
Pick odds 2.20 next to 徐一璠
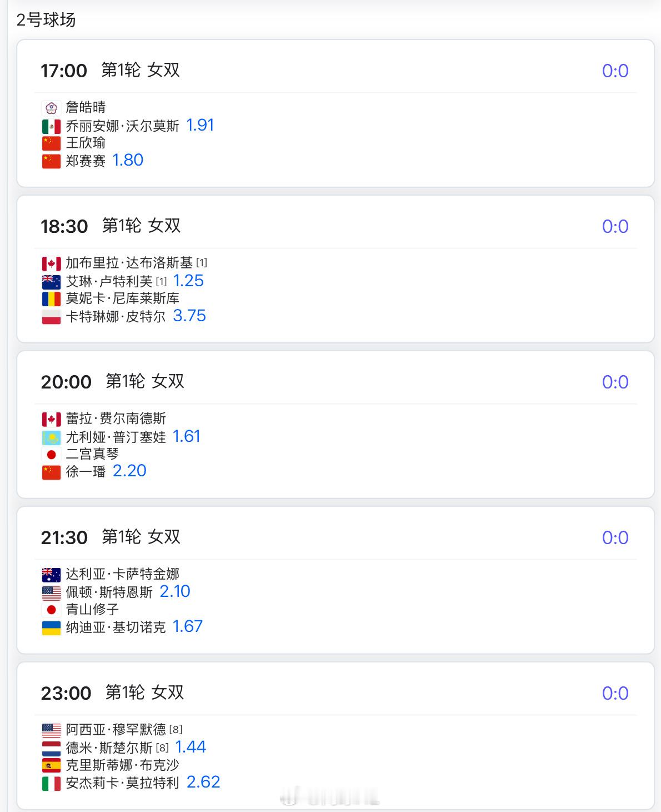point(129,471)
